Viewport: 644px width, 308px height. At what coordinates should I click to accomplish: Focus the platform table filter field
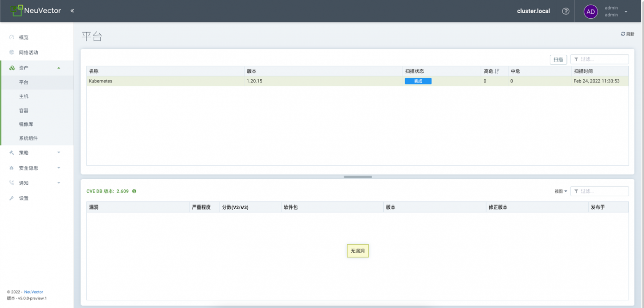coord(599,59)
